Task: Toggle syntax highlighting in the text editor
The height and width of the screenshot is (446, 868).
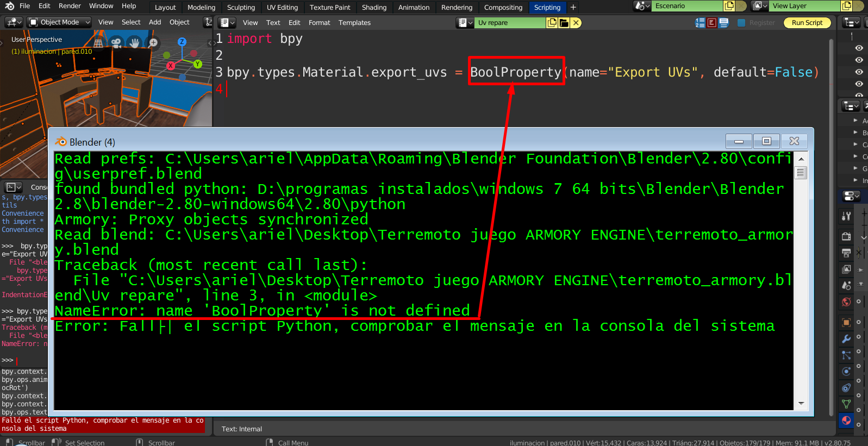Action: point(723,22)
